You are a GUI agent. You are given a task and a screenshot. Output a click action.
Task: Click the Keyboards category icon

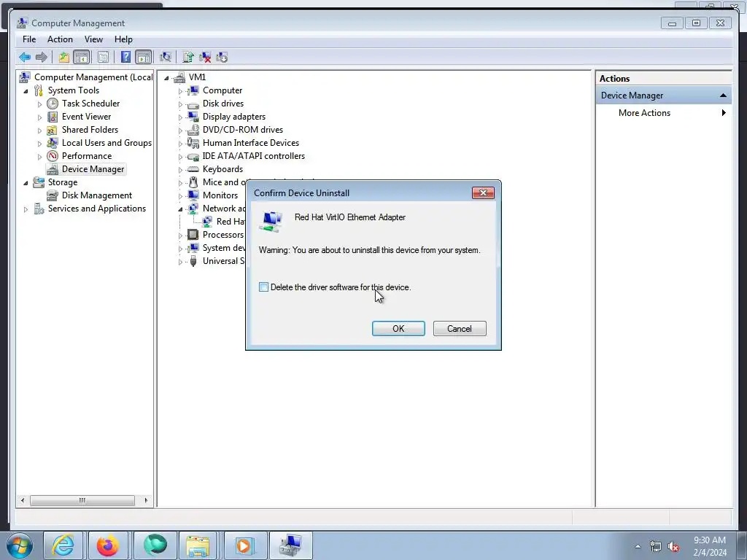pyautogui.click(x=193, y=169)
